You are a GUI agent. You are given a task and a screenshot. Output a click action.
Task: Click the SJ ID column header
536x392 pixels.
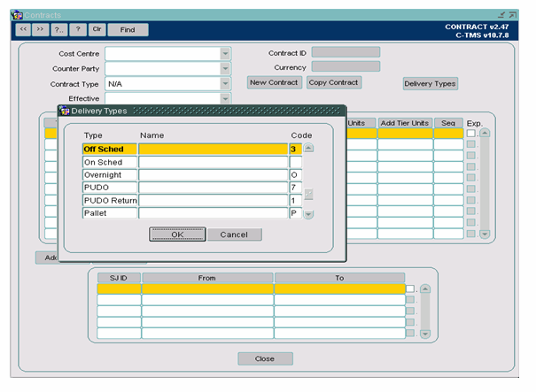(x=119, y=278)
